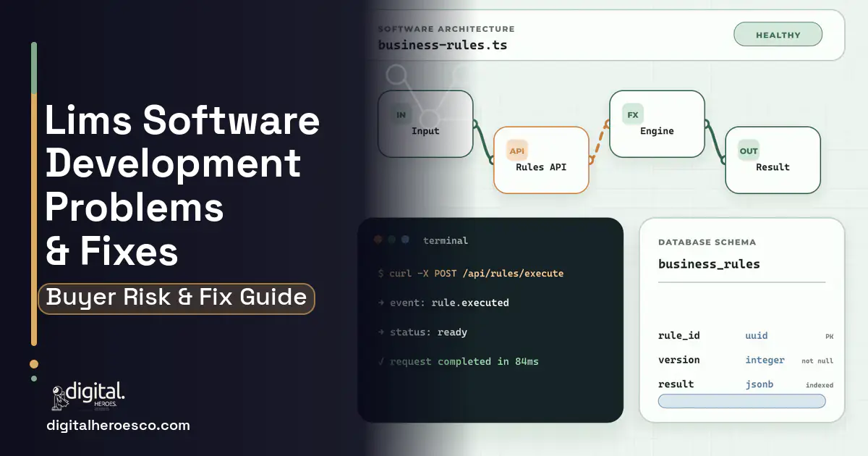This screenshot has height=456, width=868.
Task: Click the status: ready line
Action: point(422,332)
